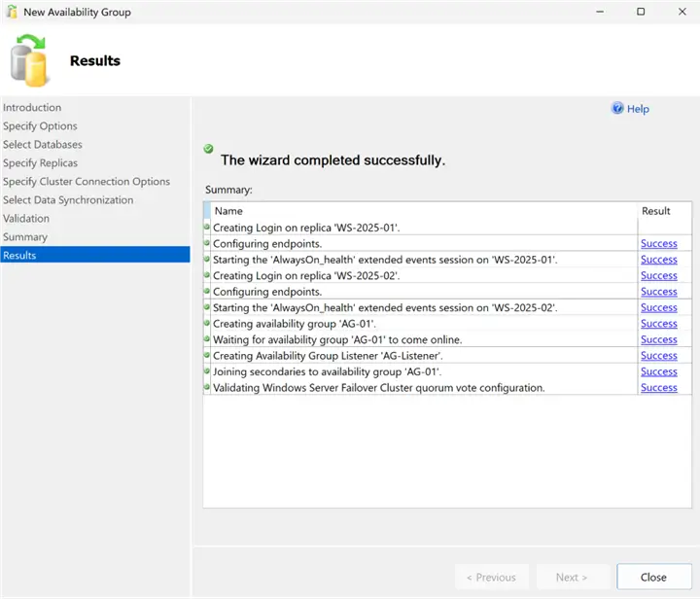700x599 pixels.
Task: Click green status icon for Creating availability group 'AG-01'
Action: 207,323
